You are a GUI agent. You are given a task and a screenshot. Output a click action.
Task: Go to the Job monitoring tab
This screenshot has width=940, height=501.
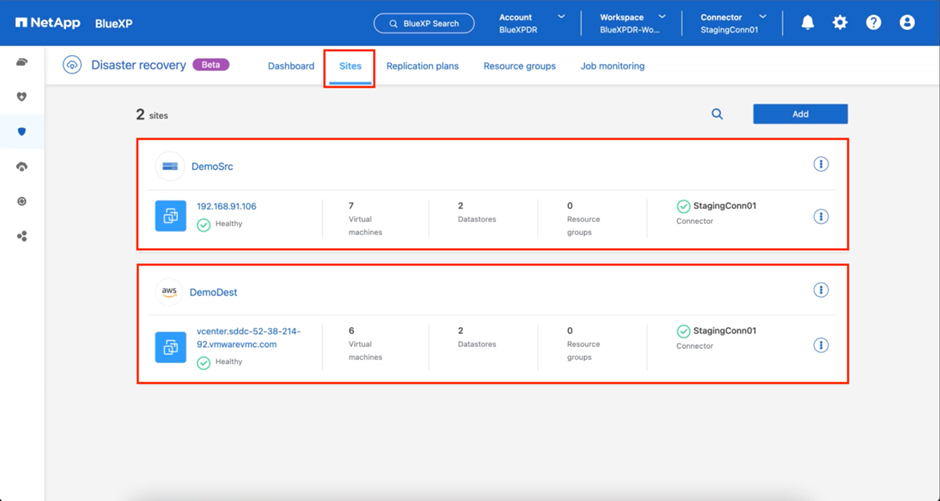click(612, 66)
